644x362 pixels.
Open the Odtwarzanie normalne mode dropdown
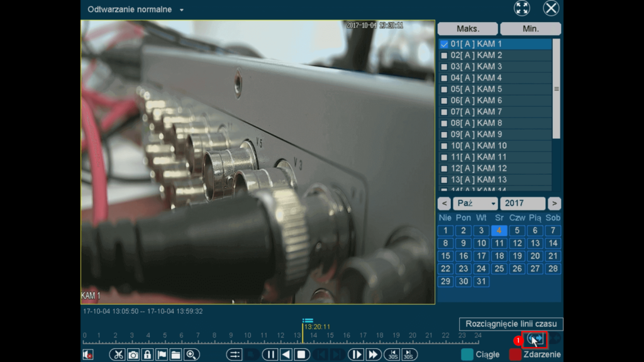[182, 10]
